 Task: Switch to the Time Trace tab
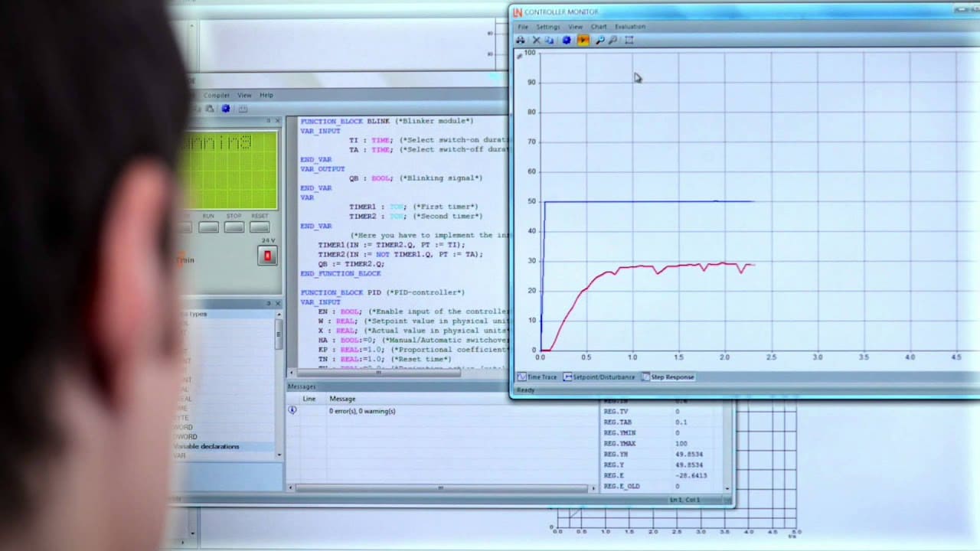pos(537,377)
